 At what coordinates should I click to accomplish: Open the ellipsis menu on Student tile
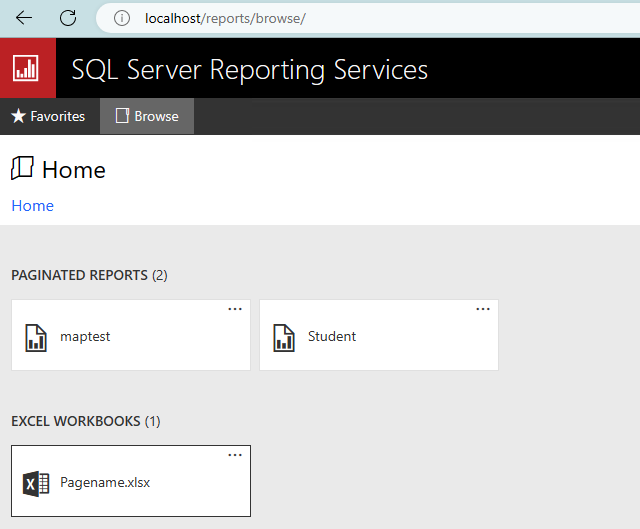coord(483,309)
